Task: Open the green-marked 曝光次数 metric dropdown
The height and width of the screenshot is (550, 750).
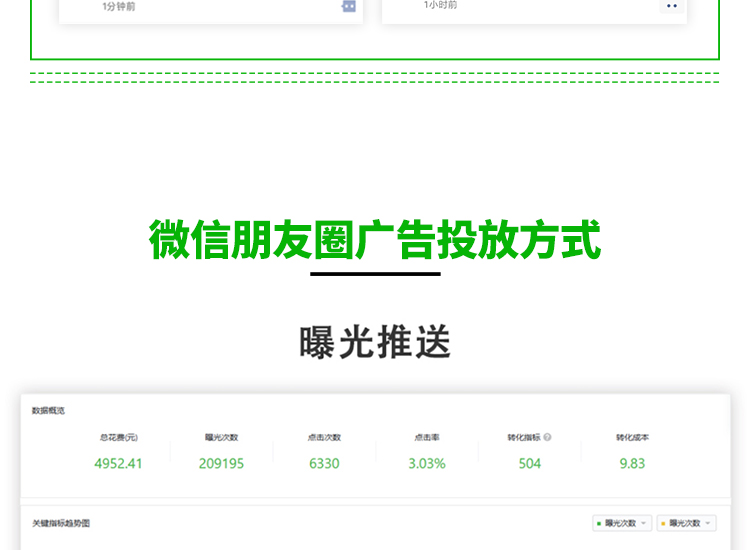Action: [622, 523]
